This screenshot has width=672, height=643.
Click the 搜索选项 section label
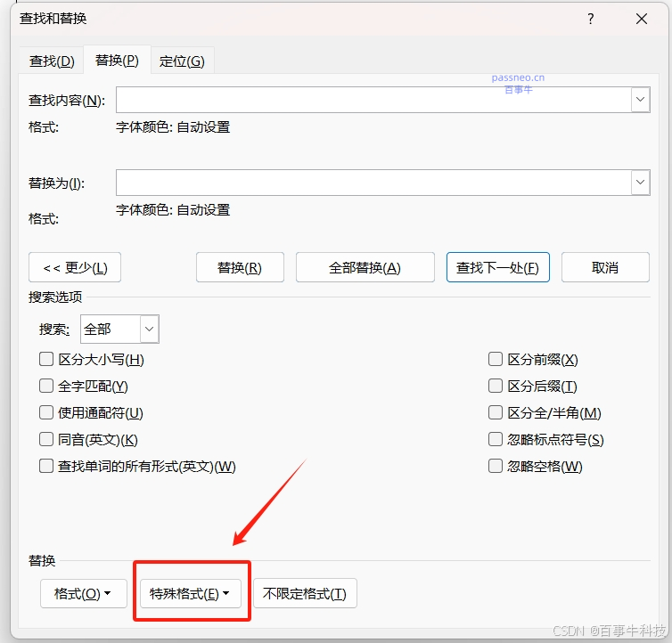click(x=55, y=297)
